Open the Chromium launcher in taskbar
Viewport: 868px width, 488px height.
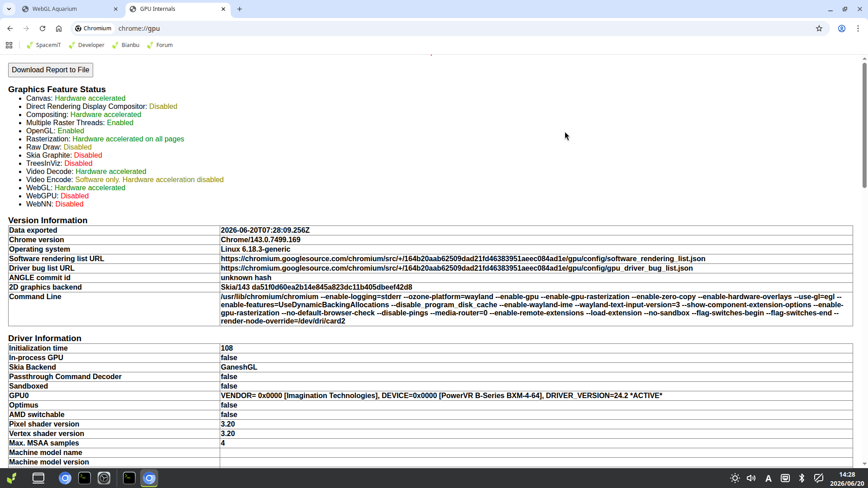pos(65,478)
